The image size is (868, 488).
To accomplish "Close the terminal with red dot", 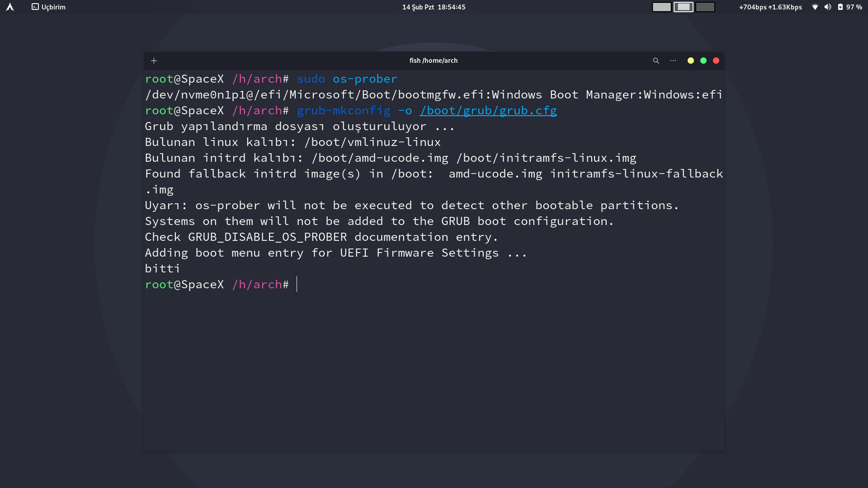I will [x=716, y=61].
